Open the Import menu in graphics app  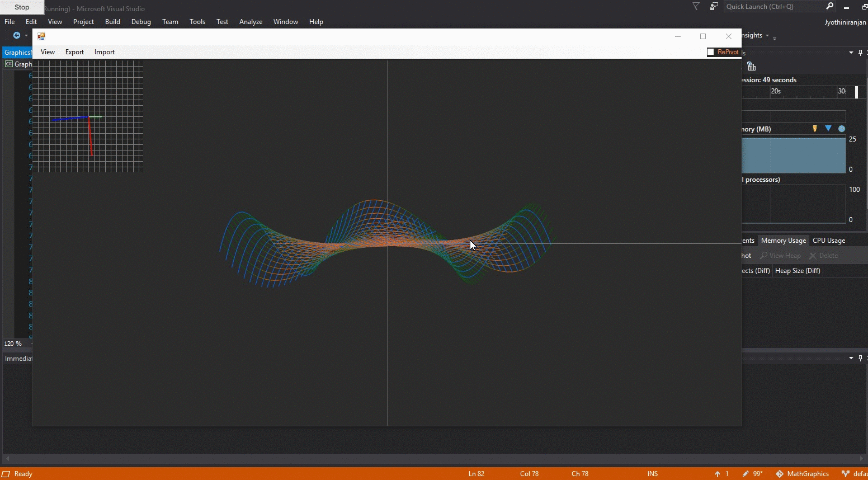104,52
